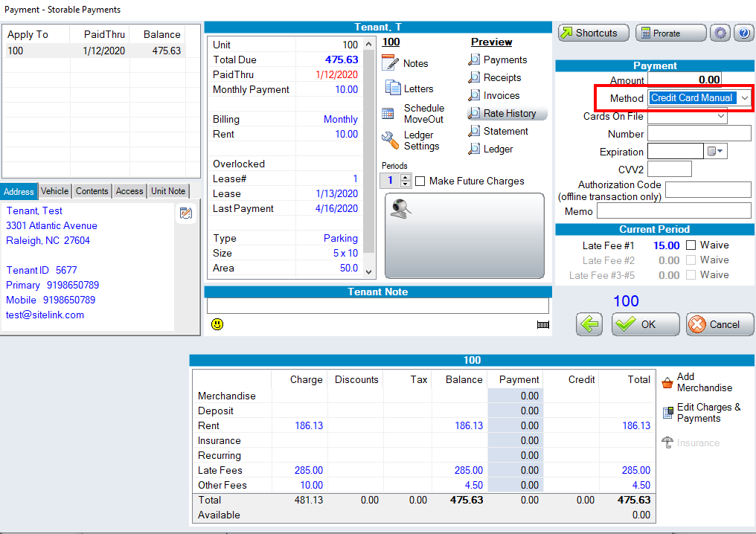Open Edit Charges & Payments
756x534 pixels.
pos(703,413)
